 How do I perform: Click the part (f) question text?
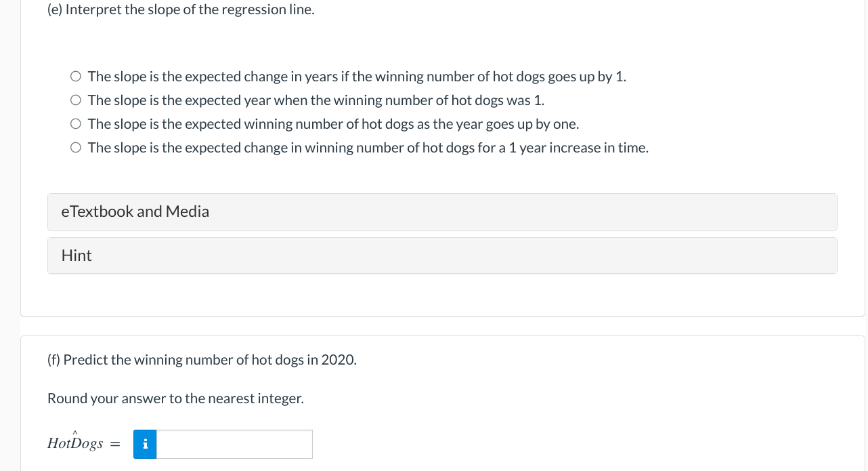tap(202, 359)
